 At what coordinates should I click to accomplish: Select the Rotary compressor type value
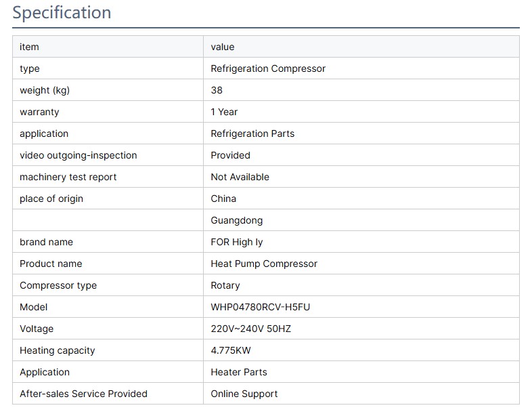coord(225,285)
